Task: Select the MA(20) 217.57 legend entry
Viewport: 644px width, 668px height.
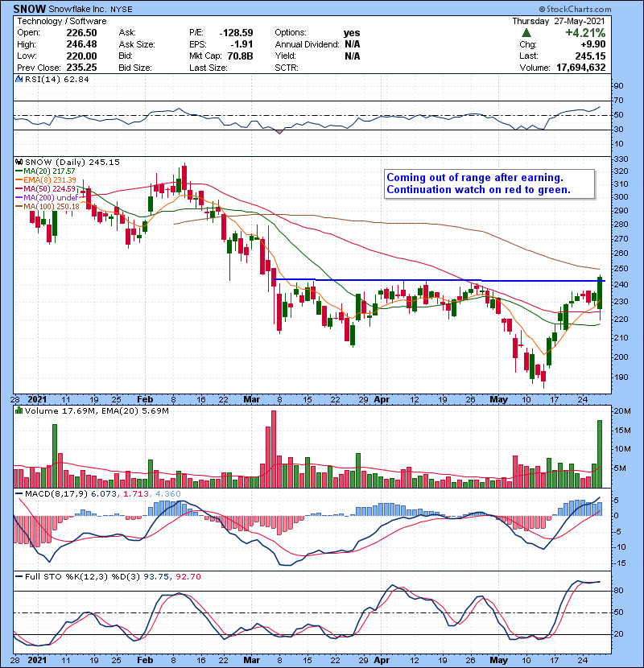Action: pyautogui.click(x=46, y=171)
